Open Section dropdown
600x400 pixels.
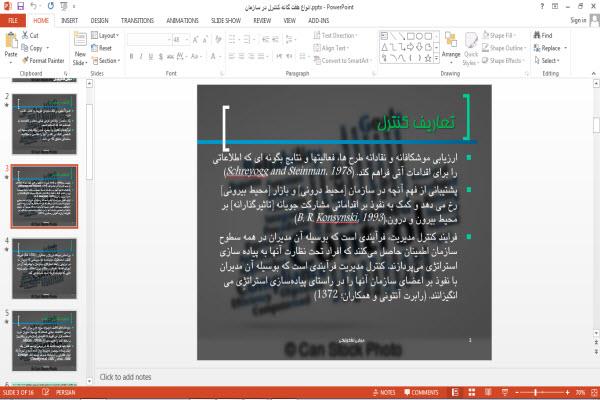(x=106, y=60)
